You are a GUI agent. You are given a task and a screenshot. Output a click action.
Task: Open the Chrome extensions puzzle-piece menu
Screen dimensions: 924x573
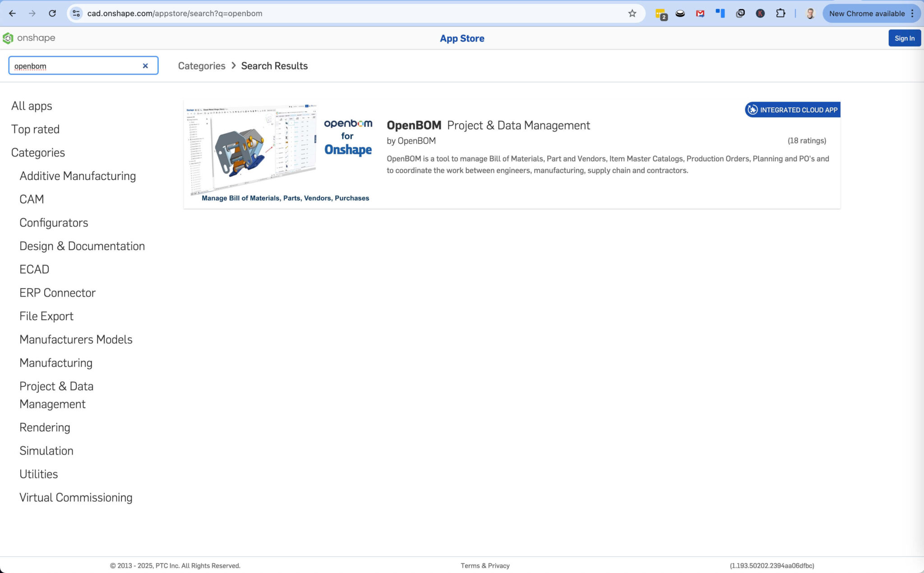780,13
